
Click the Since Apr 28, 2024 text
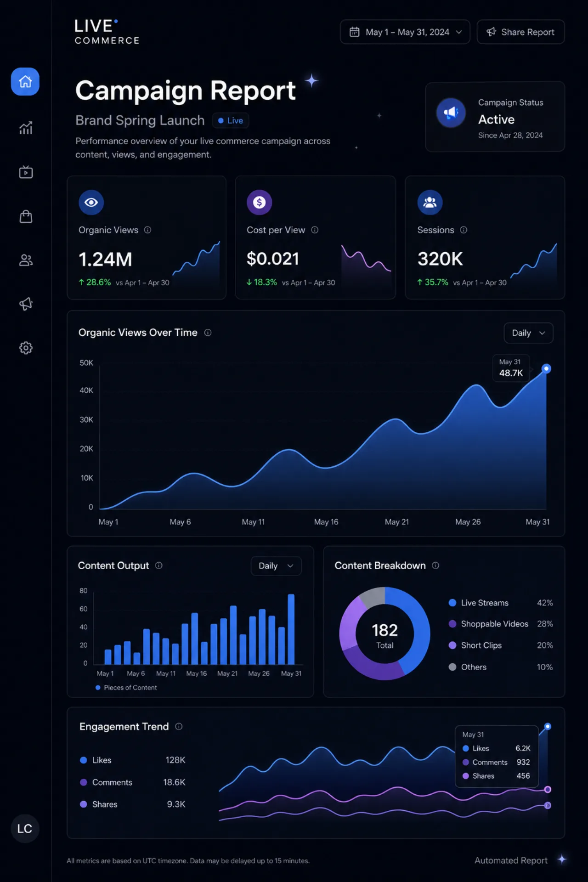[510, 135]
